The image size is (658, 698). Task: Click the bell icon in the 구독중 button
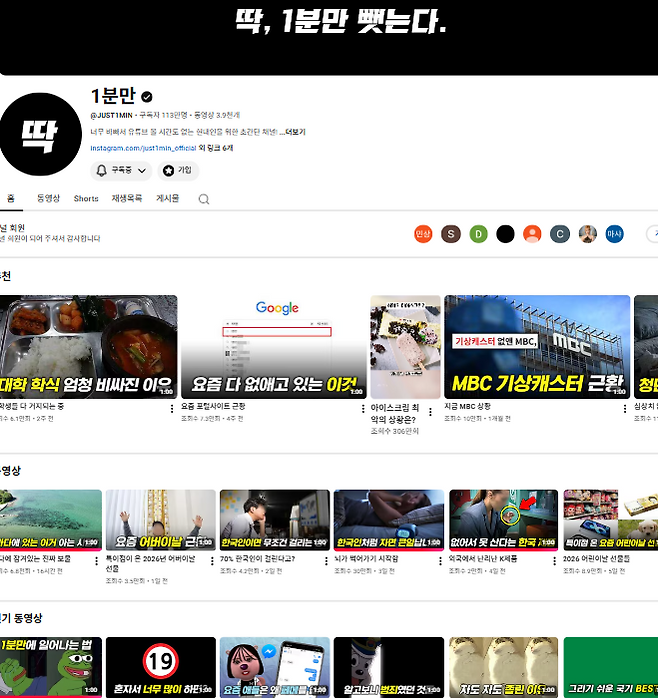[102, 170]
